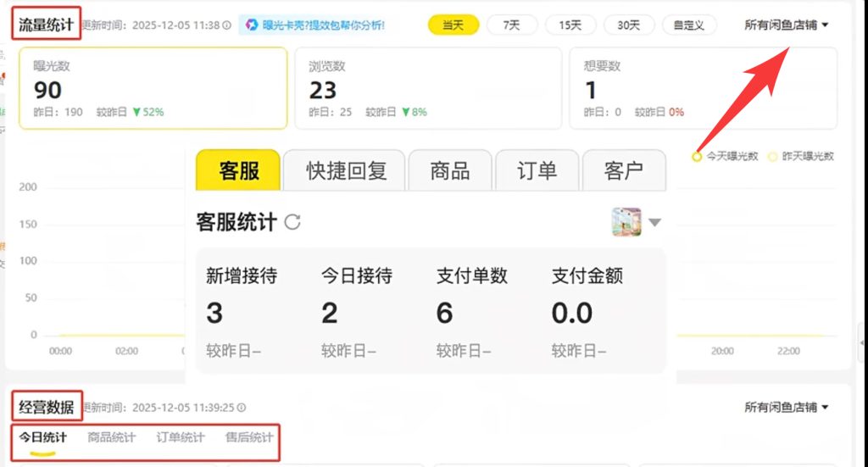Select the 曝光数 metric card
The height and width of the screenshot is (467, 868).
coord(153,88)
